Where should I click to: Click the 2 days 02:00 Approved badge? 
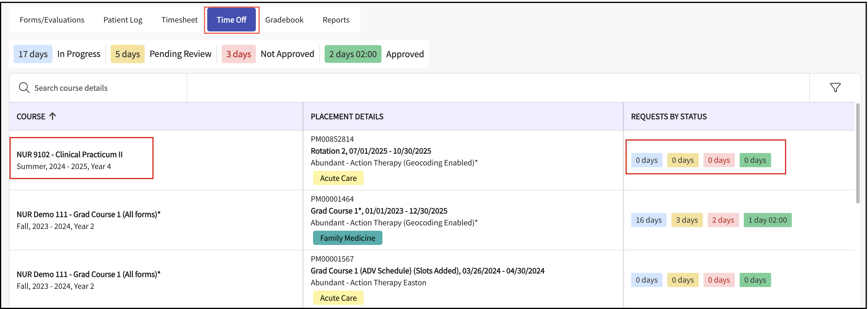pyautogui.click(x=352, y=54)
